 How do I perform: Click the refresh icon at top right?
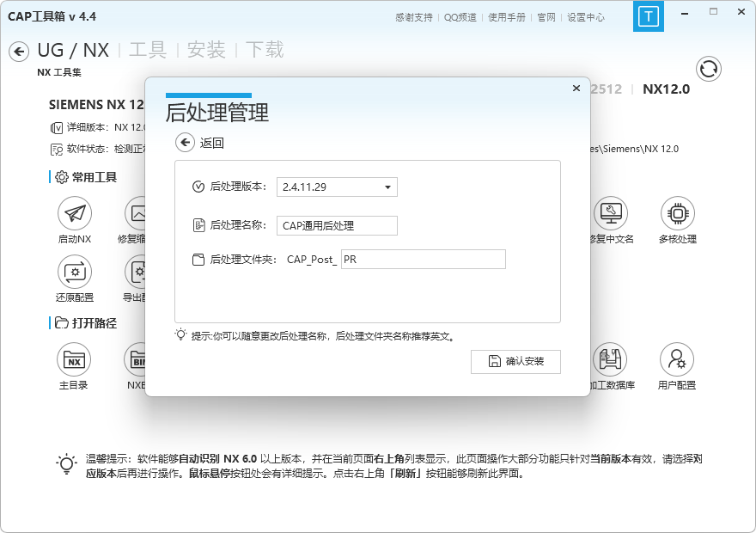(709, 69)
